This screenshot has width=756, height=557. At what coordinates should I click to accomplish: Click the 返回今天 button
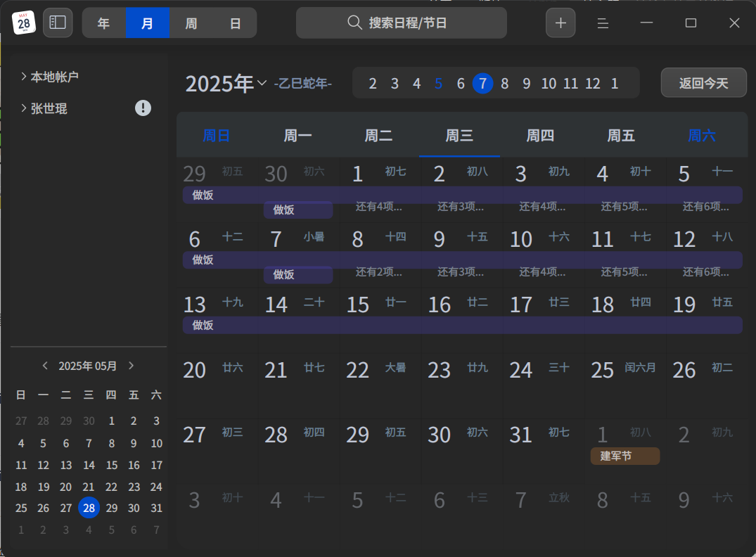pyautogui.click(x=703, y=83)
